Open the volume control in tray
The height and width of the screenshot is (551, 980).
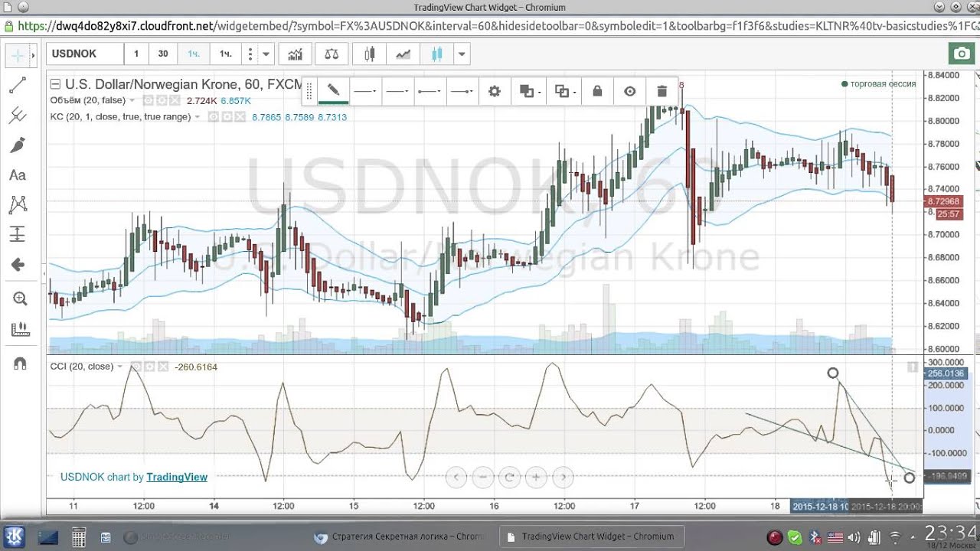[854, 537]
